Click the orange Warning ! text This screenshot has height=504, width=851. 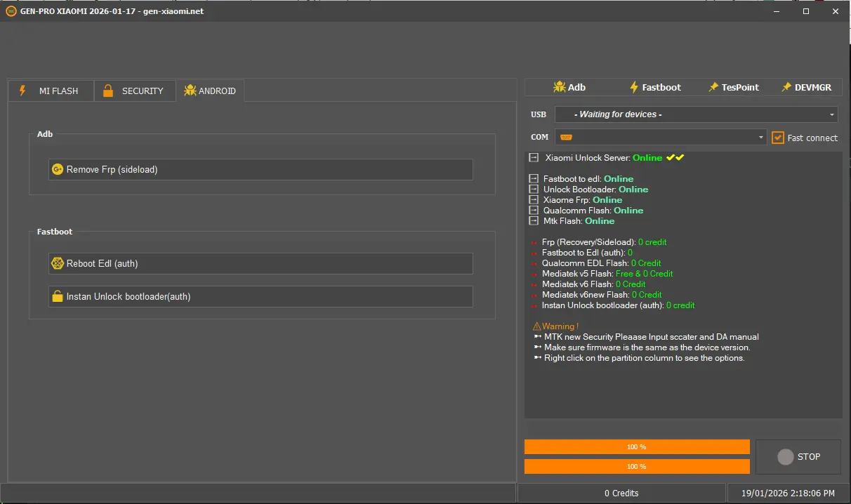pyautogui.click(x=560, y=326)
